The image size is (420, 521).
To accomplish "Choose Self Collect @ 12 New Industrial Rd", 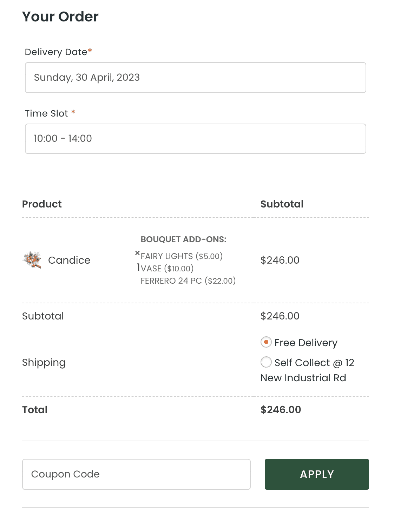I will click(266, 362).
